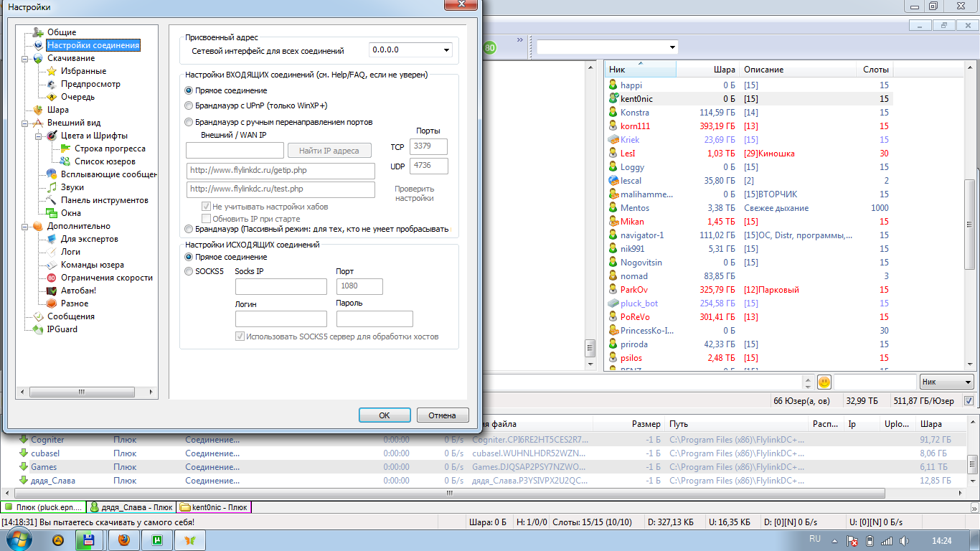This screenshot has width=980, height=551.
Task: Click the smiley emoticon button in chat bar
Action: [x=824, y=382]
